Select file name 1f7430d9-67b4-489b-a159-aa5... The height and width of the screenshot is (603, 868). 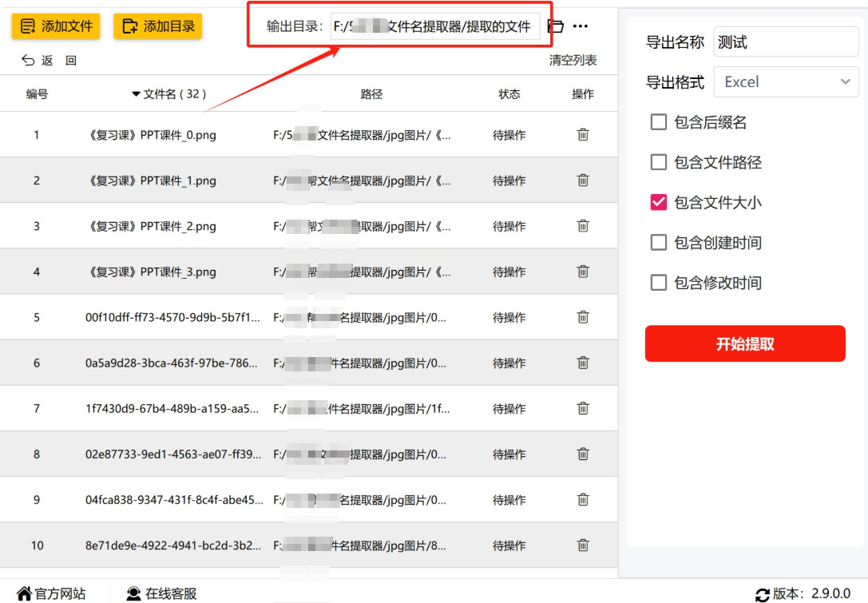(172, 409)
